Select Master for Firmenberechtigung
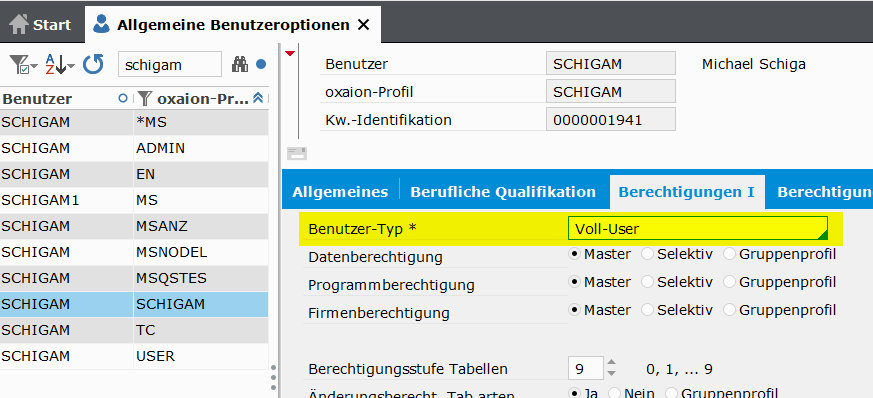 click(x=574, y=309)
